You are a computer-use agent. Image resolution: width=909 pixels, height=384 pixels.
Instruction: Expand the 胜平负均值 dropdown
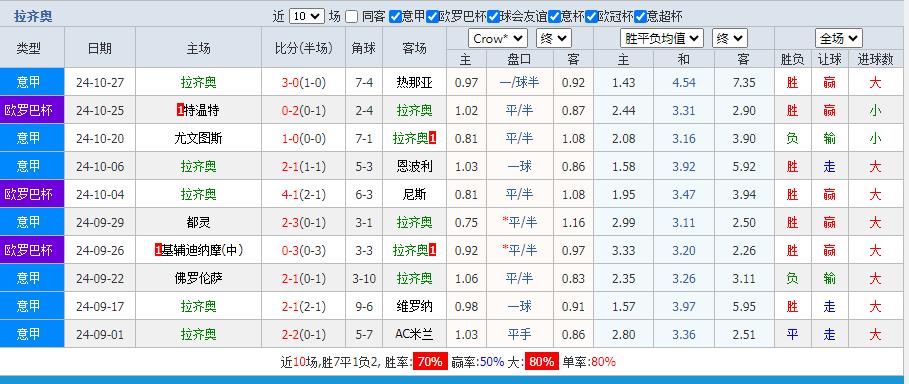tap(661, 39)
